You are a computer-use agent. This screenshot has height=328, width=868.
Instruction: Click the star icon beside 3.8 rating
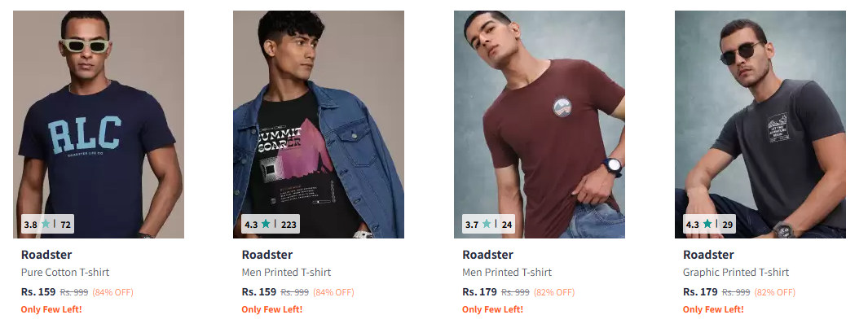(x=46, y=224)
